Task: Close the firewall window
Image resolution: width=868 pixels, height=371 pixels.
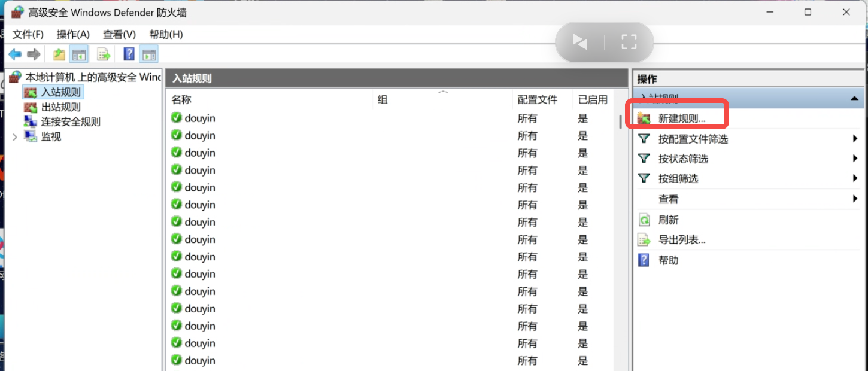Action: (x=846, y=12)
